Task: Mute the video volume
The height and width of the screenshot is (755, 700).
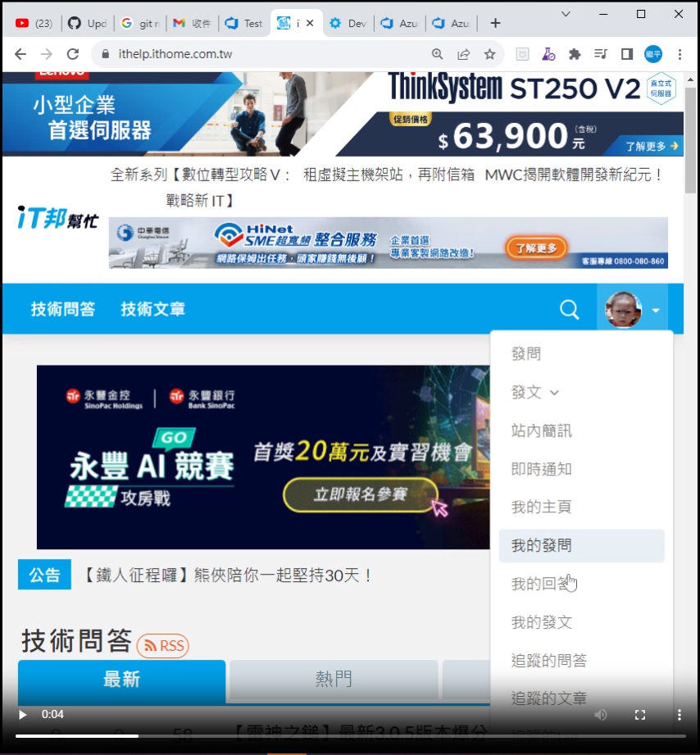Action: 600,715
